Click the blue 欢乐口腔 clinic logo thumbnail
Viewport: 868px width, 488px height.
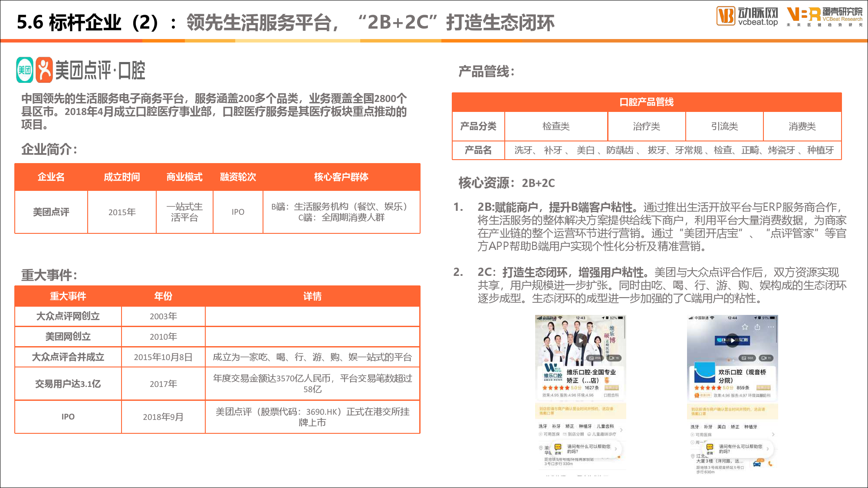point(704,372)
